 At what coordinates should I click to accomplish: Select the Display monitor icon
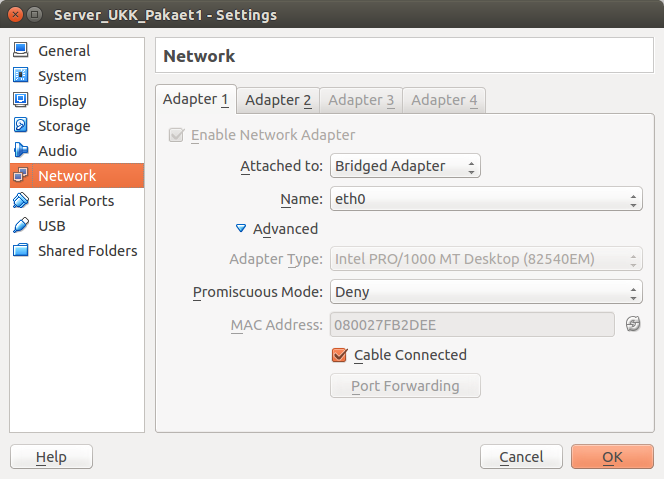[x=20, y=101]
